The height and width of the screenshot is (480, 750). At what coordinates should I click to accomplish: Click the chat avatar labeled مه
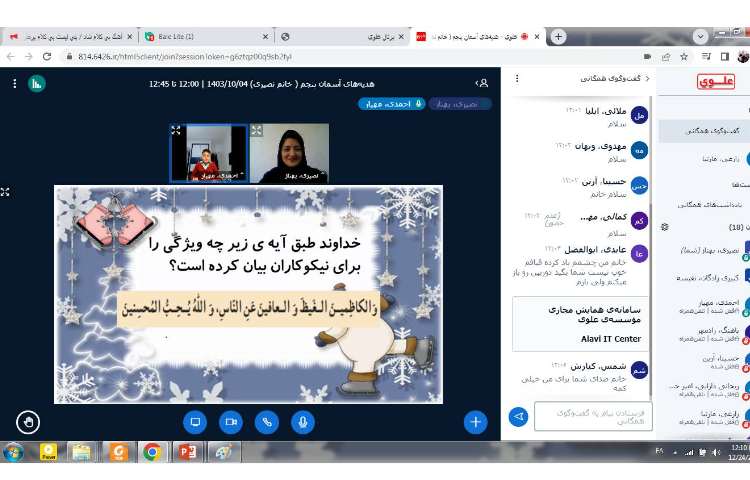tap(640, 150)
